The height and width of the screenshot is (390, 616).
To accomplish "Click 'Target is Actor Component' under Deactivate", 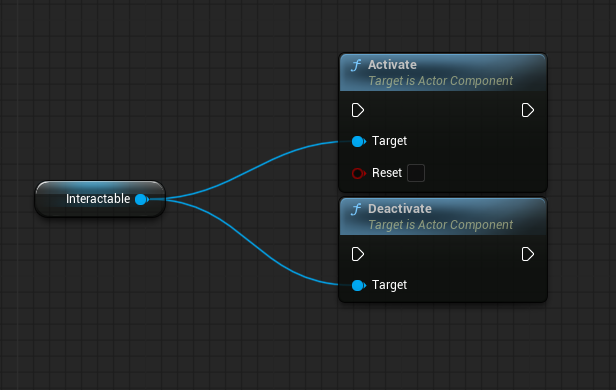I will 440,225.
